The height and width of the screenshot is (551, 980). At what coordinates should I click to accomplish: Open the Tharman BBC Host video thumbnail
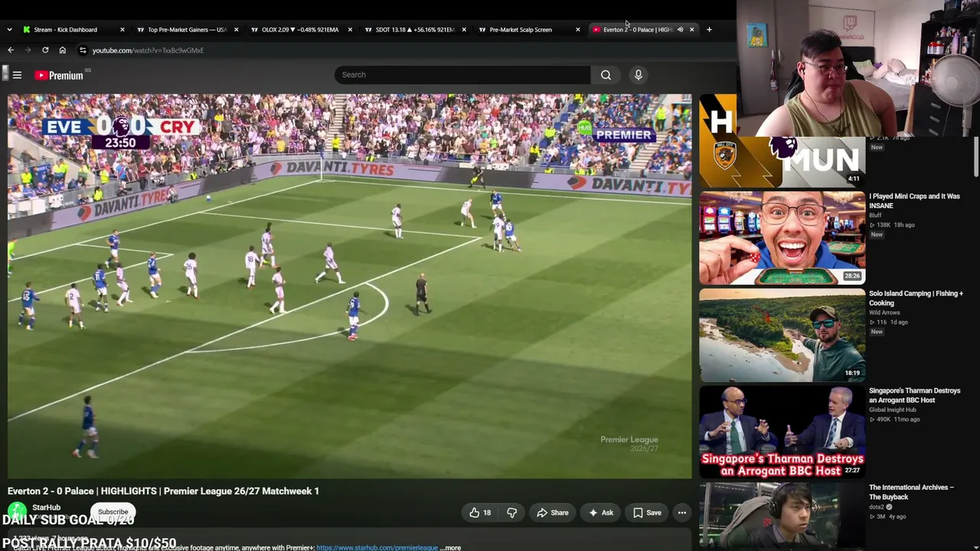click(x=782, y=432)
